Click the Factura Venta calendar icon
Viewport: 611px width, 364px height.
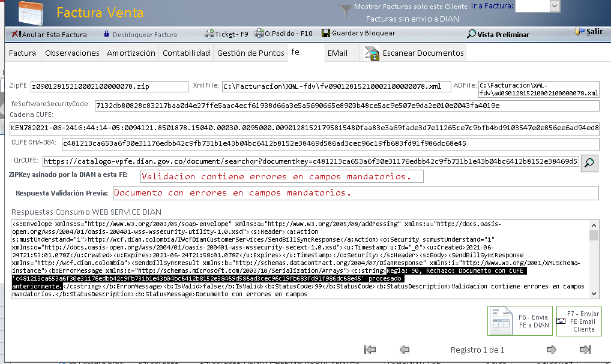pos(31,13)
